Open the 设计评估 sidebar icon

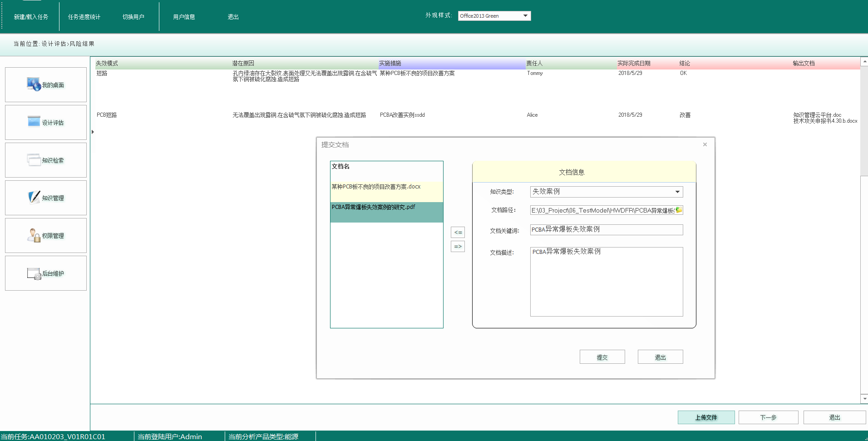tap(34, 122)
